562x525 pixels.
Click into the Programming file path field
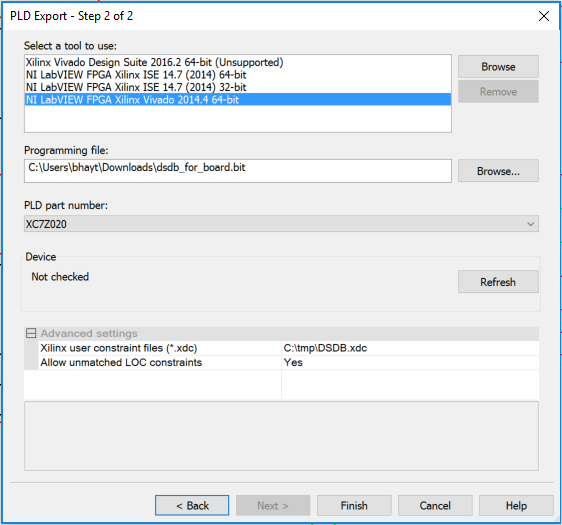(238, 171)
